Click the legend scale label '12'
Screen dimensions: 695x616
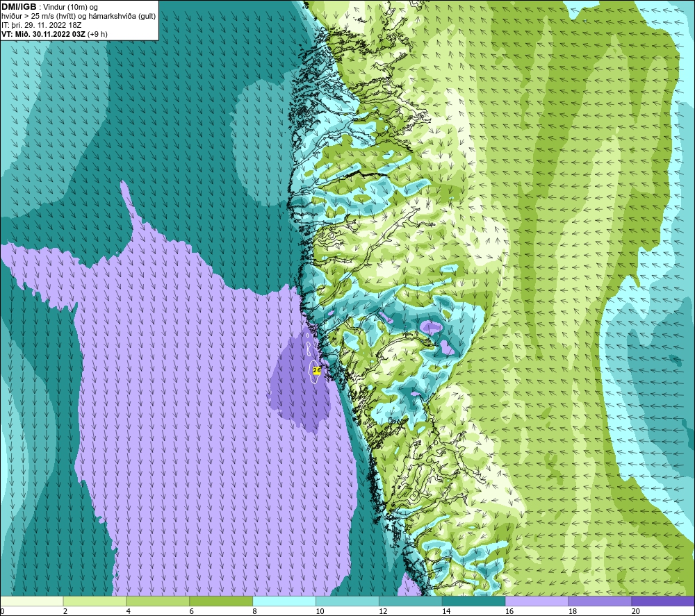383,611
